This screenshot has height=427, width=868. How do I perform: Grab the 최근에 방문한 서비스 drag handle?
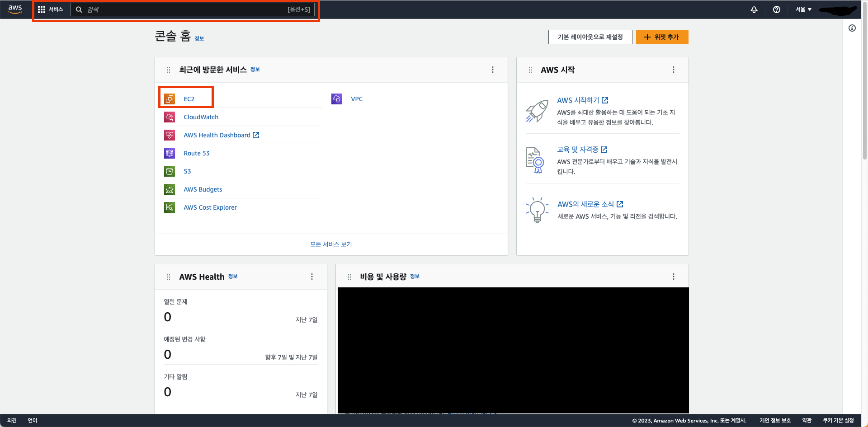[x=169, y=70]
